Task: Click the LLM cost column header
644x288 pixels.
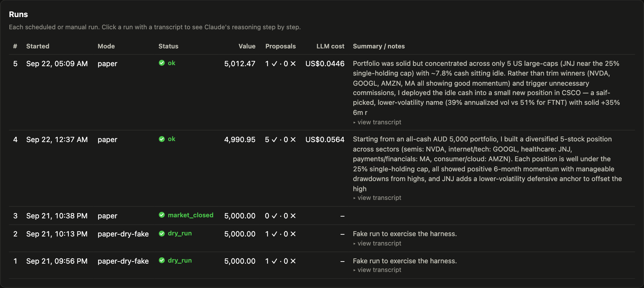Action: [x=330, y=46]
